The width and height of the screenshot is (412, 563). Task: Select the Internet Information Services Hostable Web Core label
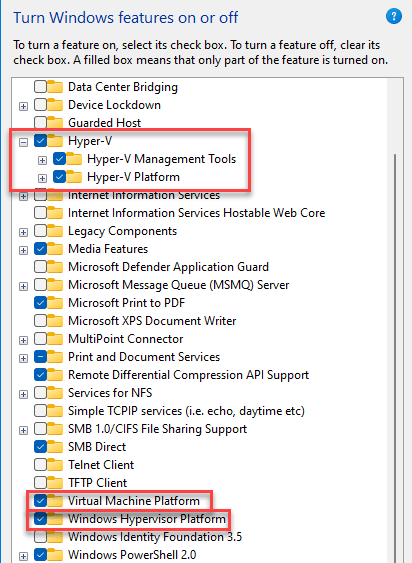(196, 213)
